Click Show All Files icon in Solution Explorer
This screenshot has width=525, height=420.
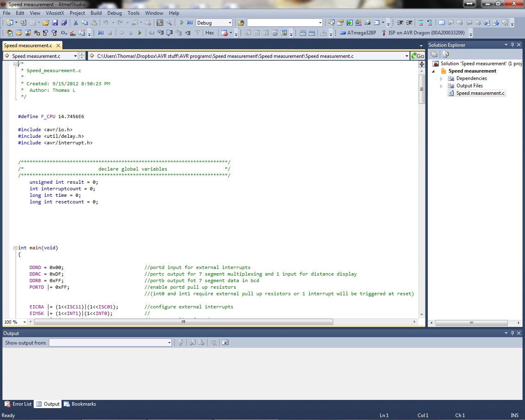446,54
